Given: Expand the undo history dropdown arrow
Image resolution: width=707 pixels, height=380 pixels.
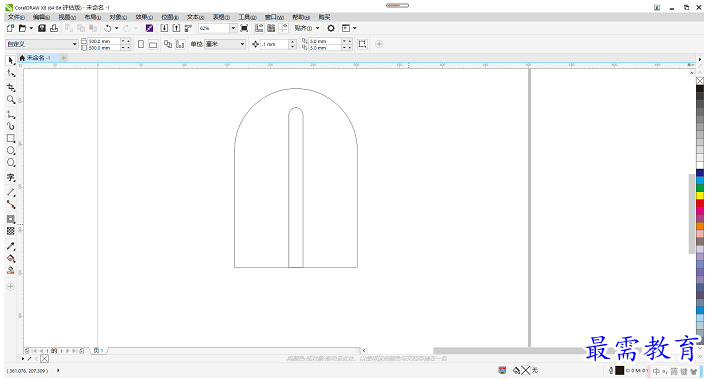Looking at the screenshot, I should tap(116, 28).
